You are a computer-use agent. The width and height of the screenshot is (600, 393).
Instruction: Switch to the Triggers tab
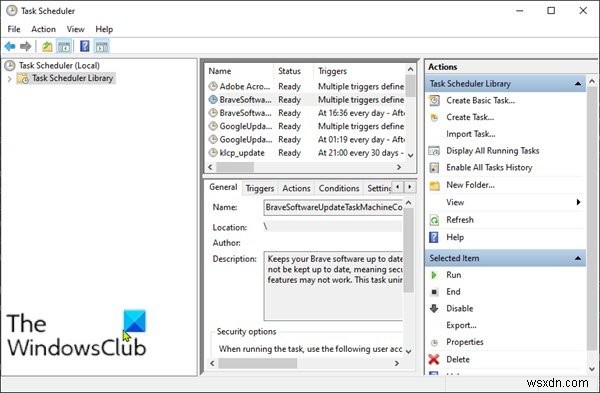click(x=260, y=188)
